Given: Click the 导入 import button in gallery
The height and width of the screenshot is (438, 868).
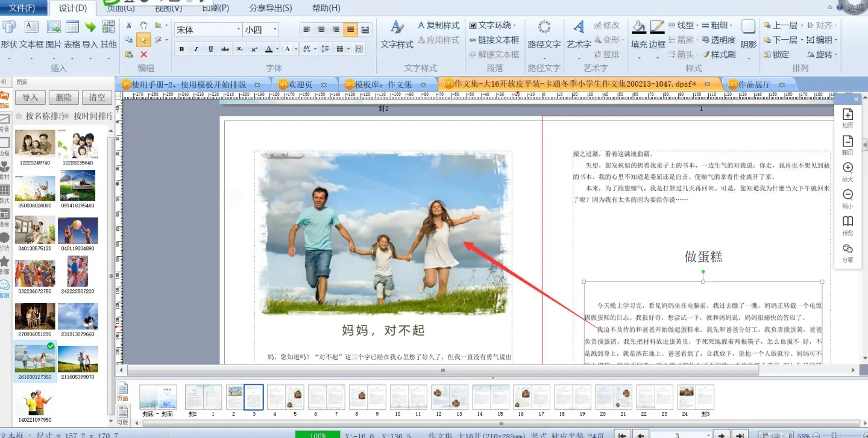Looking at the screenshot, I should pyautogui.click(x=30, y=98).
